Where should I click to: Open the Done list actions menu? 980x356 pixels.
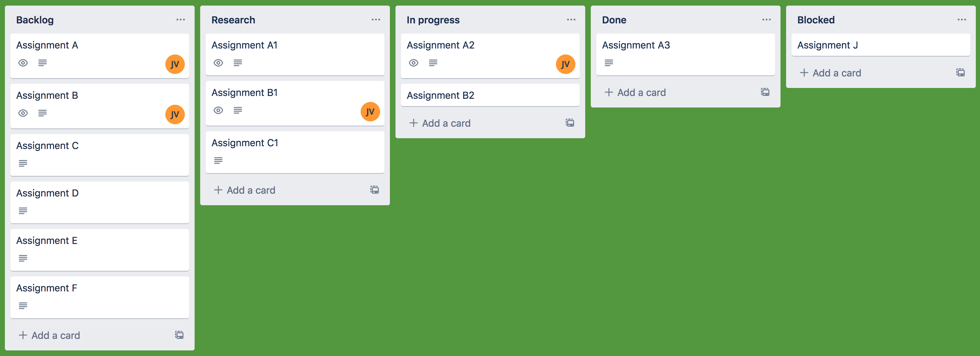(766, 20)
